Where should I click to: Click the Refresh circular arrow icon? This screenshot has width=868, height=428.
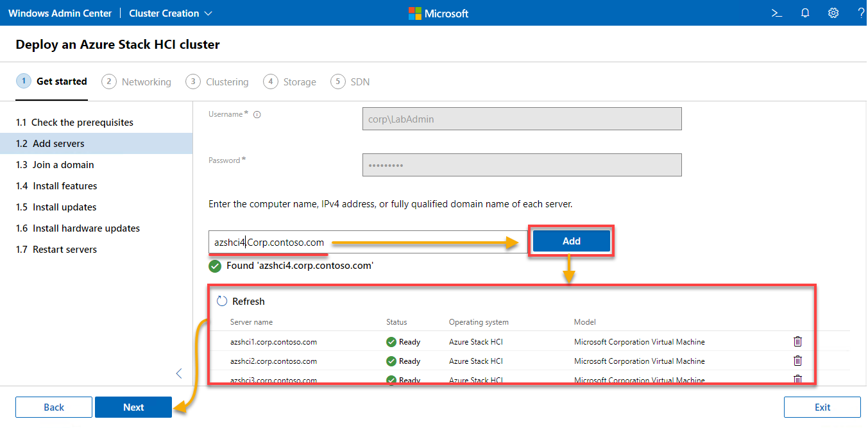tap(222, 301)
